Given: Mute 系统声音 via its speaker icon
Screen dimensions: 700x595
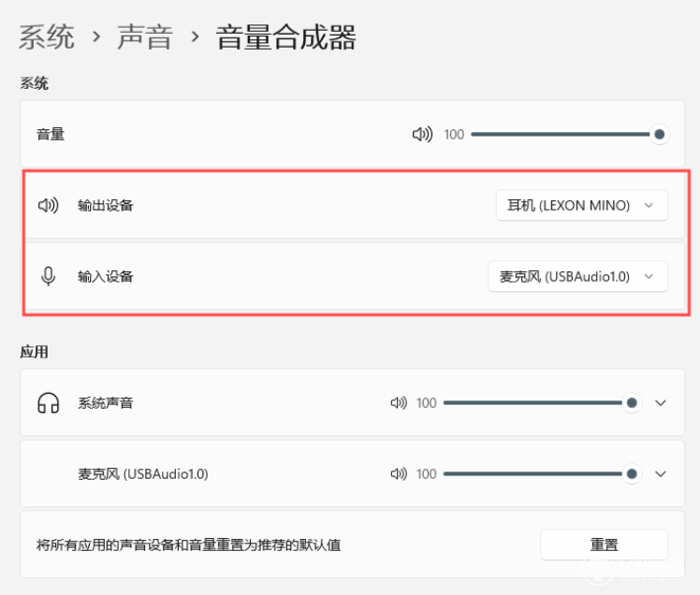Looking at the screenshot, I should coord(399,402).
